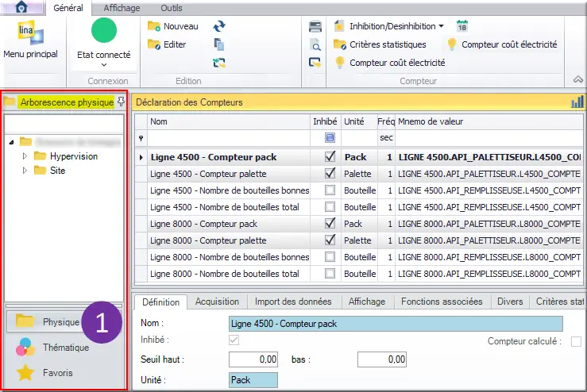Click the printer icon
Image resolution: width=587 pixels, height=392 pixels.
pyautogui.click(x=315, y=26)
